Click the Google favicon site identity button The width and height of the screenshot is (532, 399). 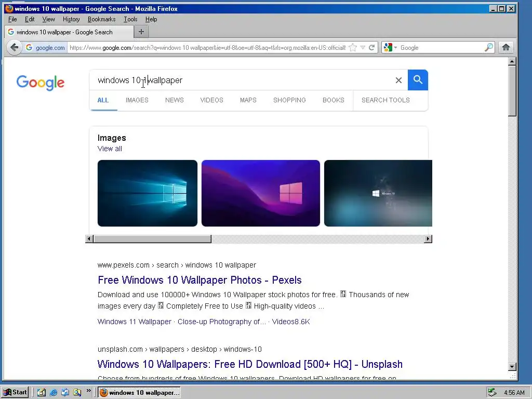(x=45, y=47)
